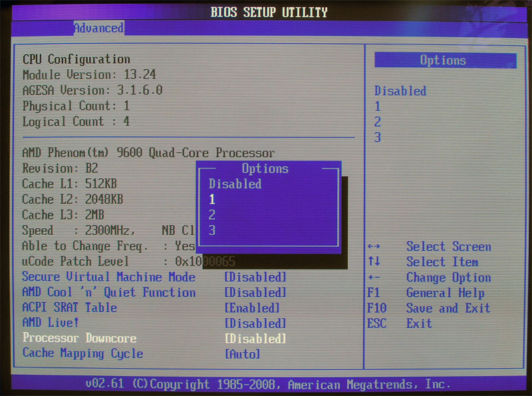Select the ACPI SRAT Table setting
Screen dimensions: 532x396
pyautogui.click(x=70, y=307)
